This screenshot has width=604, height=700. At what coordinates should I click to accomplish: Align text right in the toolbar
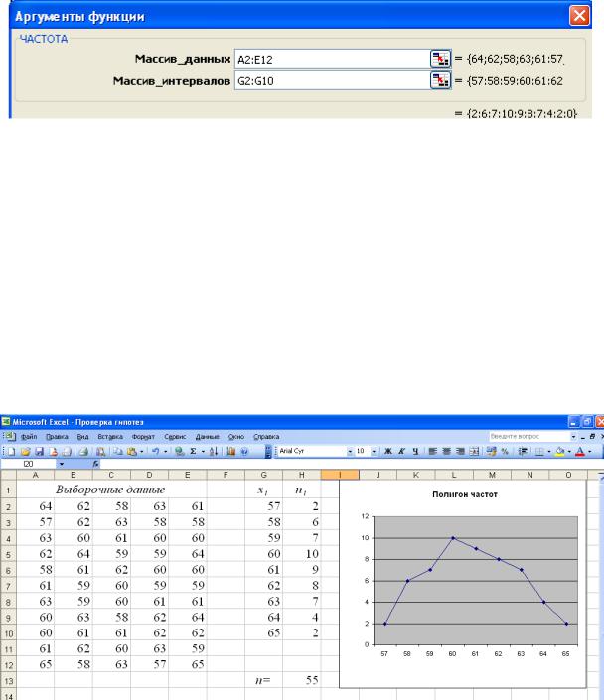(x=460, y=451)
